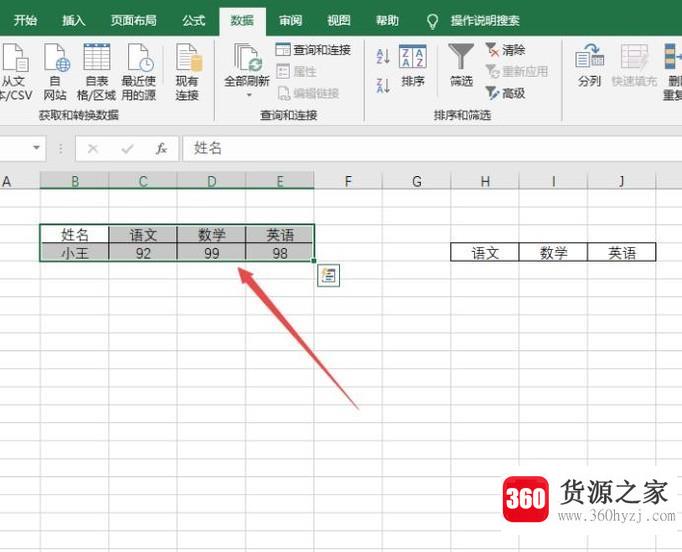Click 语文 cell in column C
This screenshot has height=552, width=682.
(143, 234)
